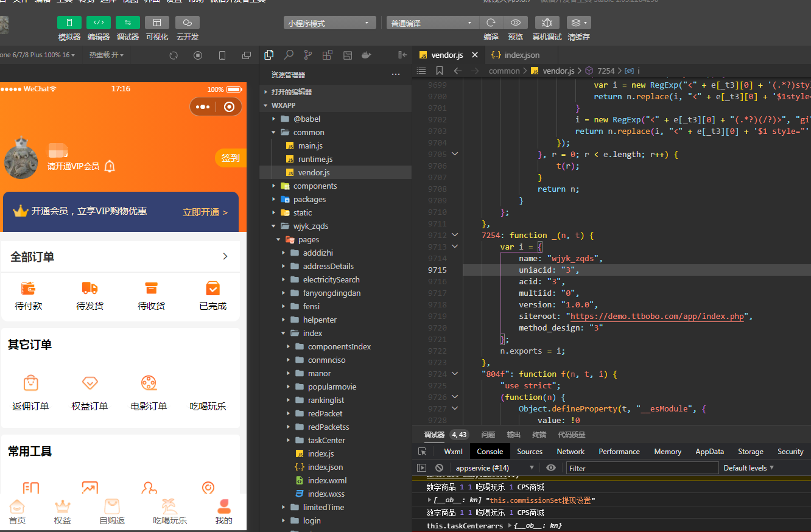The width and height of the screenshot is (811, 532).
Task: Start 真机调试 real device debugging
Action: tap(547, 22)
